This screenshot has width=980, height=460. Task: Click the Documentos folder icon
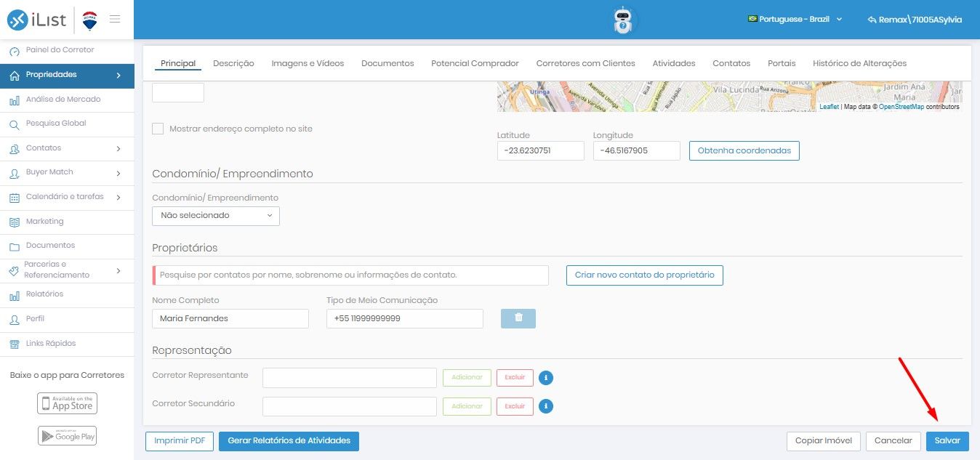14,246
